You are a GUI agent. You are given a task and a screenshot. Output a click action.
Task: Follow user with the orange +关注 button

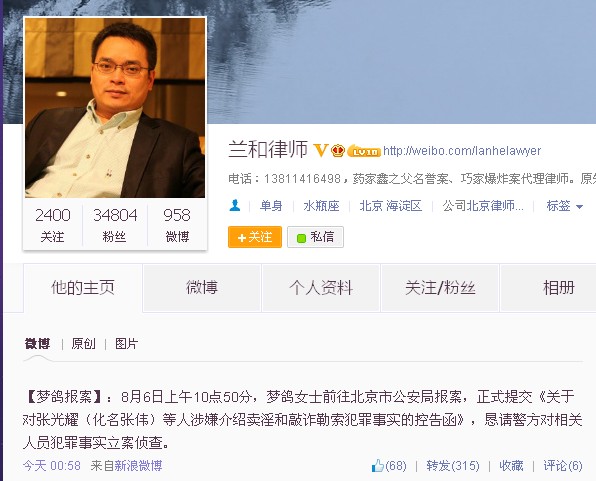[x=255, y=237]
